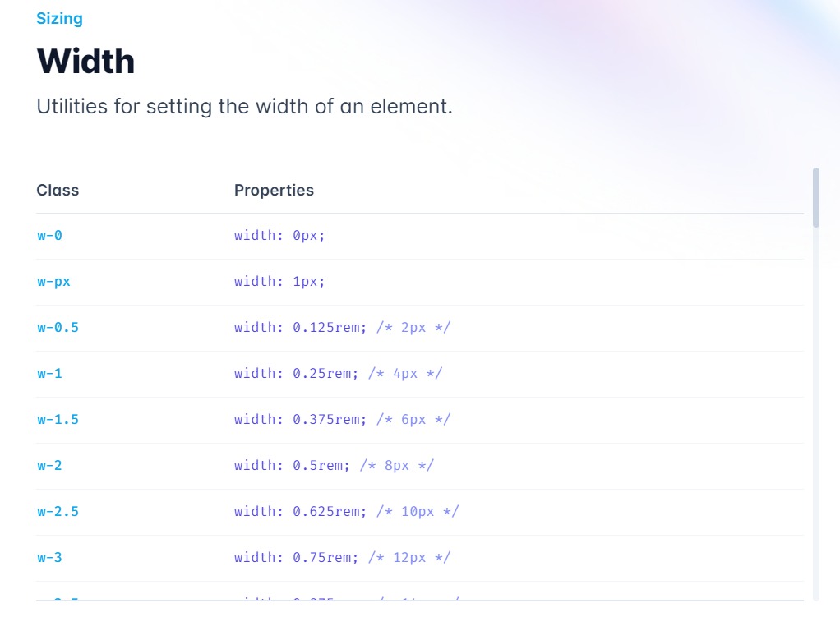Click the Properties column header
Image resolution: width=840 pixels, height=631 pixels.
[x=274, y=190]
